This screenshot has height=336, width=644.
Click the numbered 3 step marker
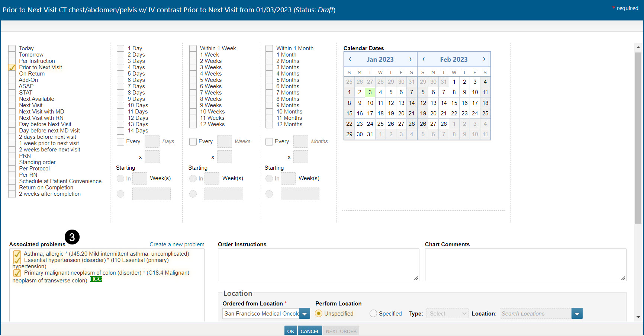pyautogui.click(x=72, y=237)
